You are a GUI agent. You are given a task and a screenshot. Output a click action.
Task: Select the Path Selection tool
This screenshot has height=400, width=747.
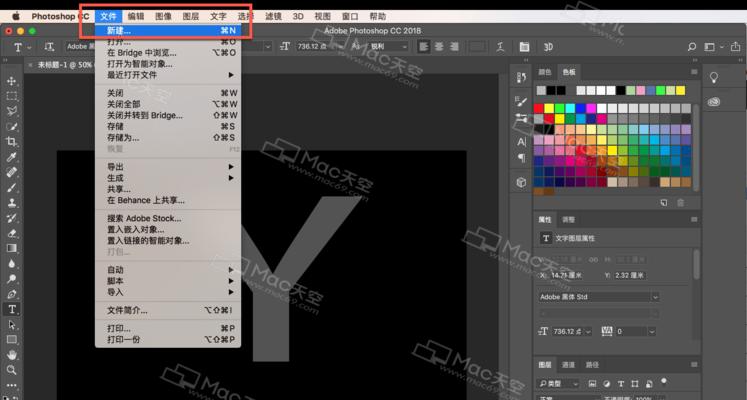(x=11, y=325)
